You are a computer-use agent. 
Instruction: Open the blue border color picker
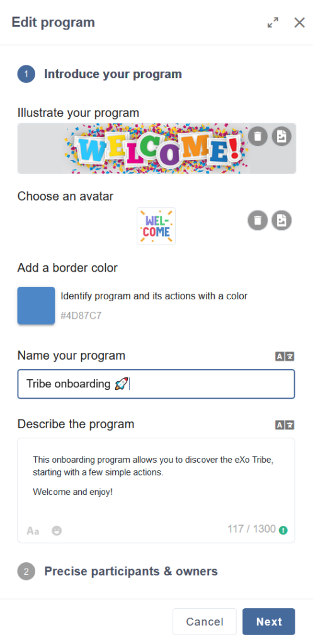click(36, 306)
